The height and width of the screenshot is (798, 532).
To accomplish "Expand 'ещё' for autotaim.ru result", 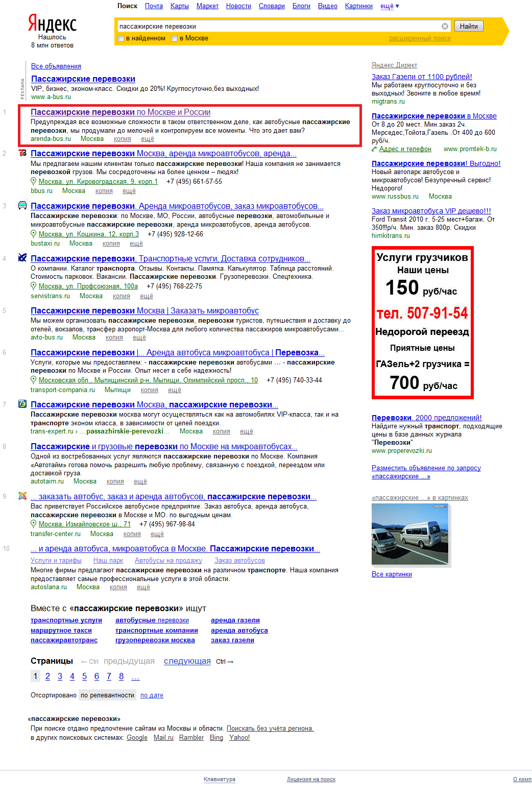I will 140,481.
